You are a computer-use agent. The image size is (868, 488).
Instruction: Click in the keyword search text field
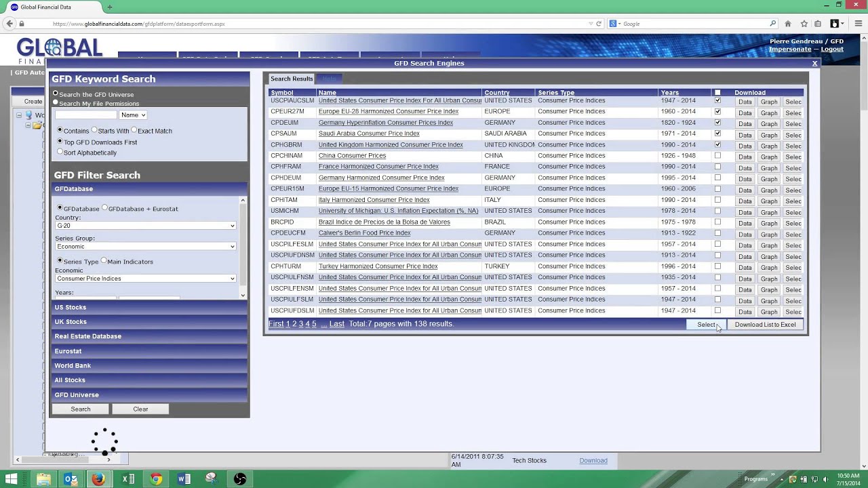pyautogui.click(x=85, y=115)
